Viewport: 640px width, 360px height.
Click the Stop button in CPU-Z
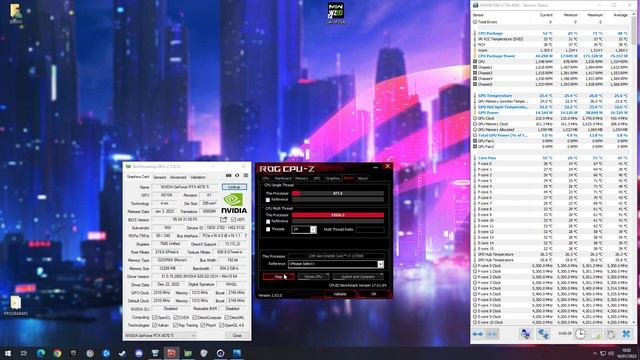point(279,277)
